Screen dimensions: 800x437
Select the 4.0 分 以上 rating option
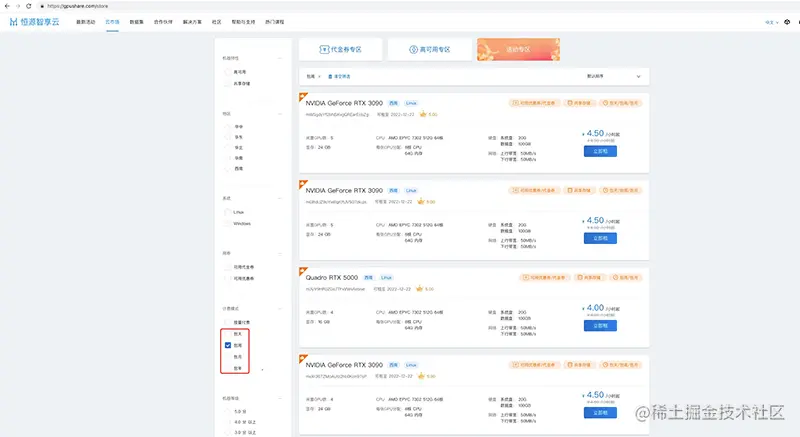(x=228, y=422)
